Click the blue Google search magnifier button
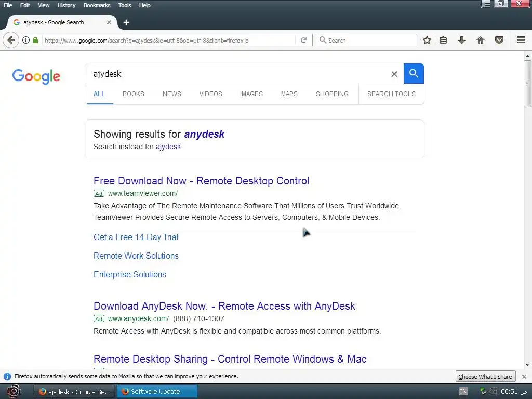 click(x=414, y=73)
